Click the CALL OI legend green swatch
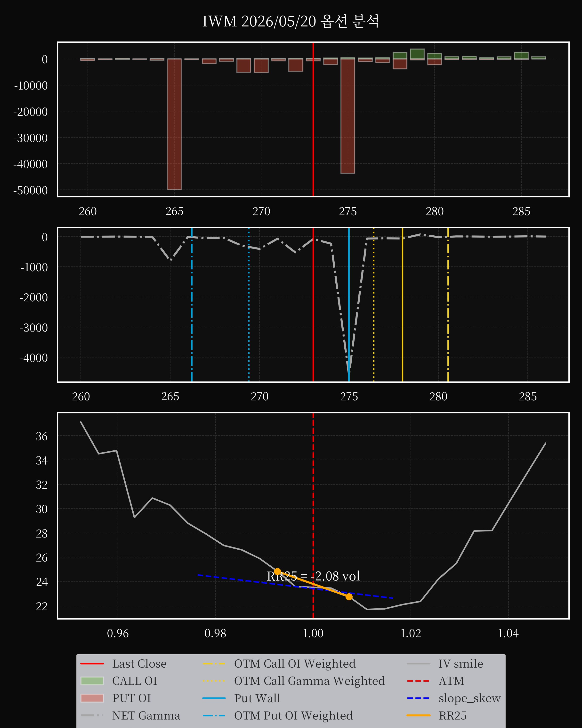The width and height of the screenshot is (582, 728). tap(92, 681)
